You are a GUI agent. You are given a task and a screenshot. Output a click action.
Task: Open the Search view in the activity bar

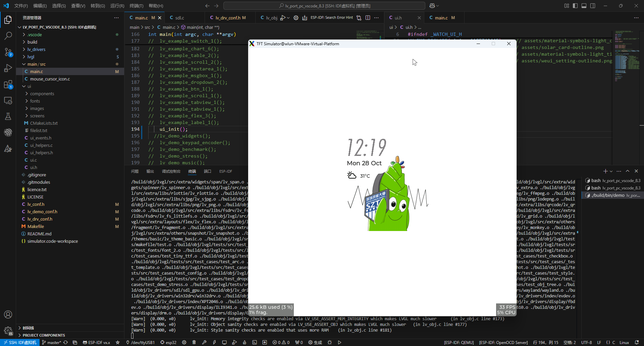point(8,36)
